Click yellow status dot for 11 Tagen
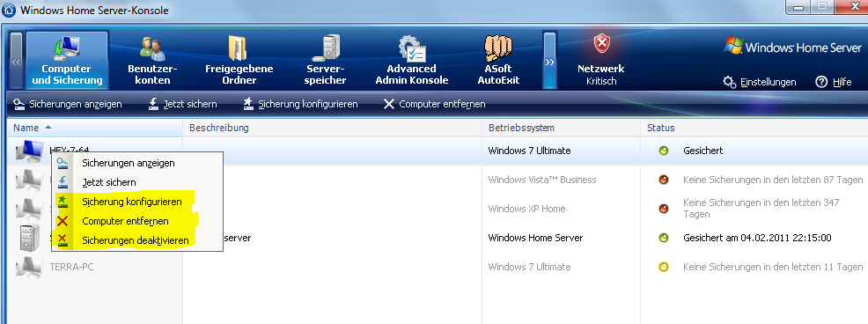The width and height of the screenshot is (868, 324). point(664,267)
